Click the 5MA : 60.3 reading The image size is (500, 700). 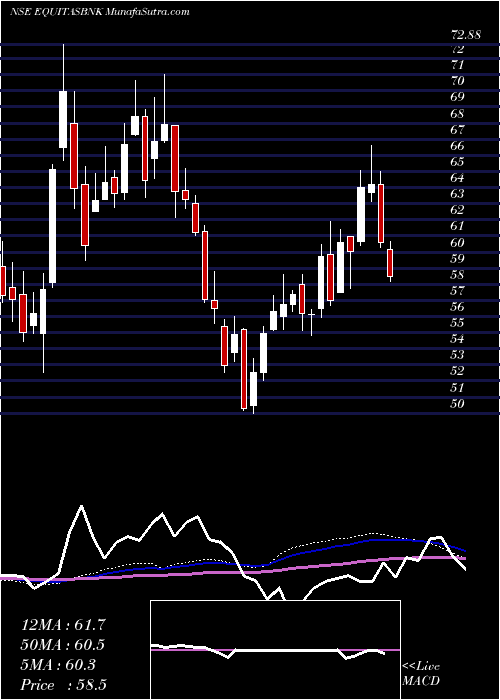58,665
